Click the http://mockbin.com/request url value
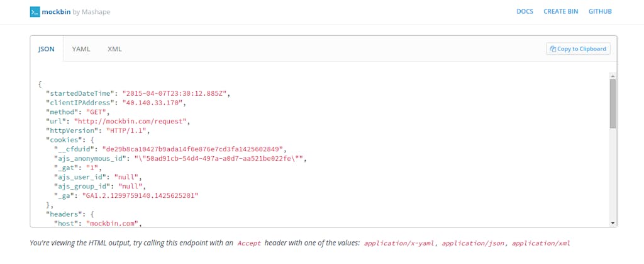 (130, 121)
